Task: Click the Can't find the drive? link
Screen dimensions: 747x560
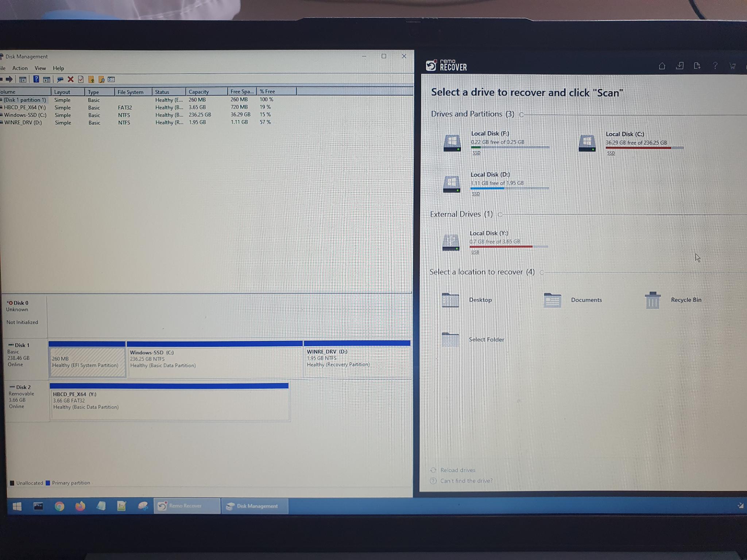Action: [461, 481]
